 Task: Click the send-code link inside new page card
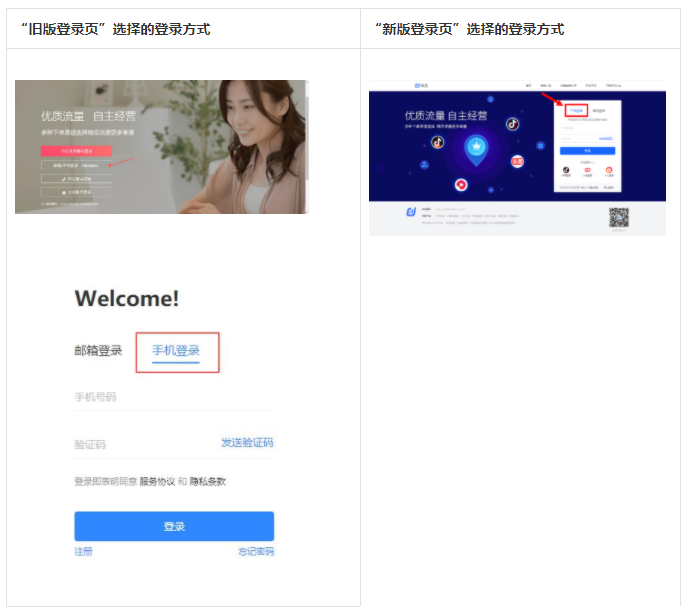(606, 138)
